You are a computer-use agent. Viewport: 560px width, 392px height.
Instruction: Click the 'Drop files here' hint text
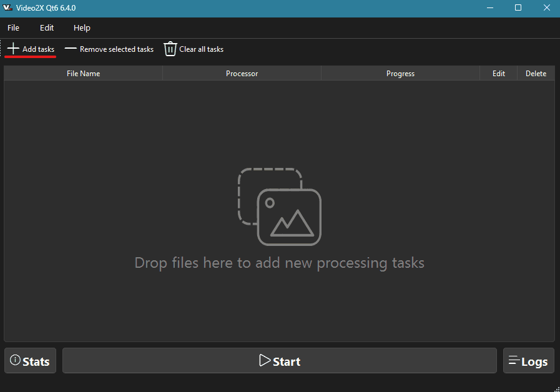[280, 263]
